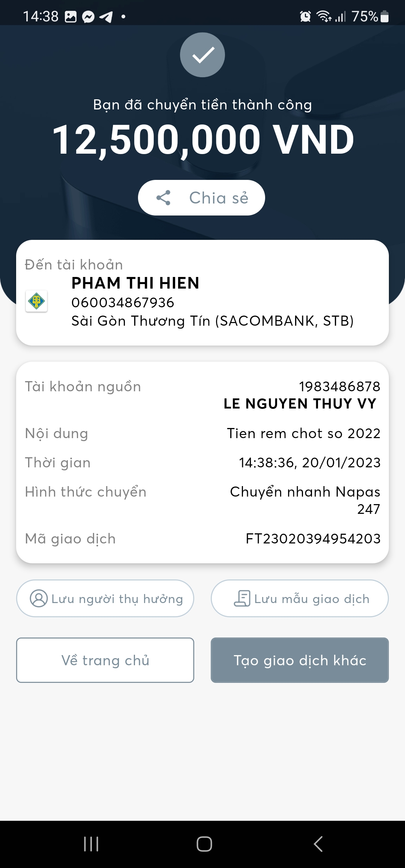
Task: Tap recipient account number 060034867936
Action: (123, 302)
